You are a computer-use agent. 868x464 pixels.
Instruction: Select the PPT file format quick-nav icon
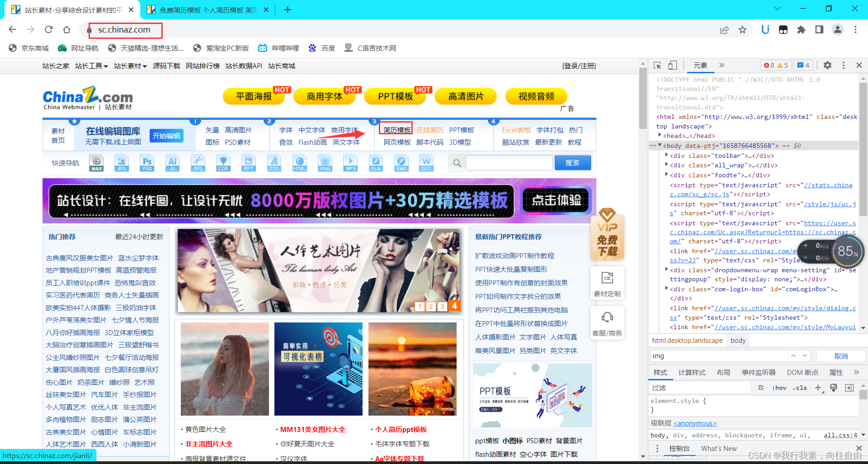click(x=249, y=163)
